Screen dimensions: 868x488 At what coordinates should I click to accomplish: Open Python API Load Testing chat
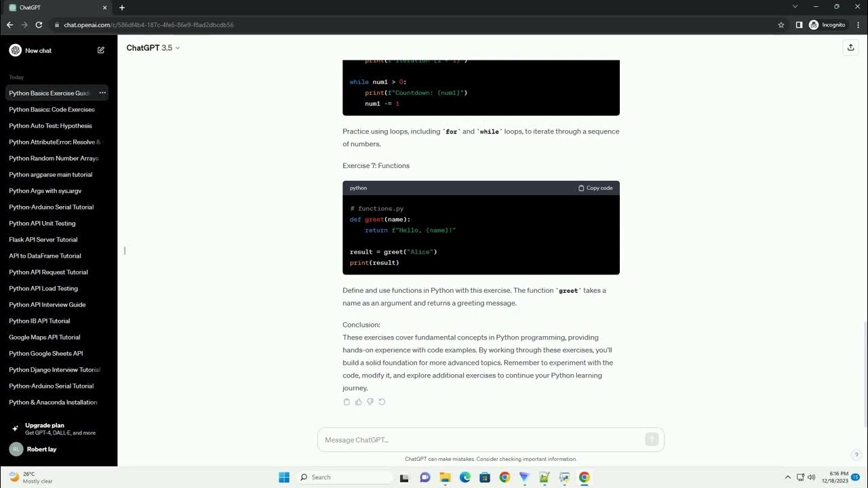pyautogui.click(x=57, y=288)
